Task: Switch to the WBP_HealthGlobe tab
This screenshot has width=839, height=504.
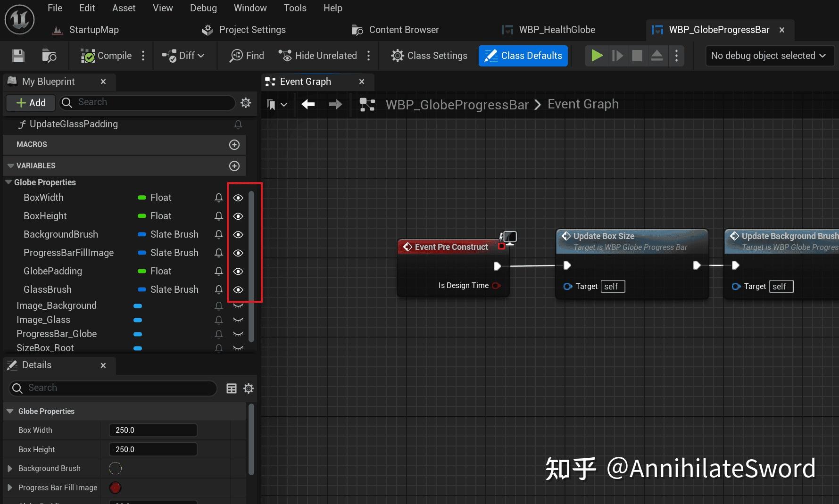Action: [557, 29]
